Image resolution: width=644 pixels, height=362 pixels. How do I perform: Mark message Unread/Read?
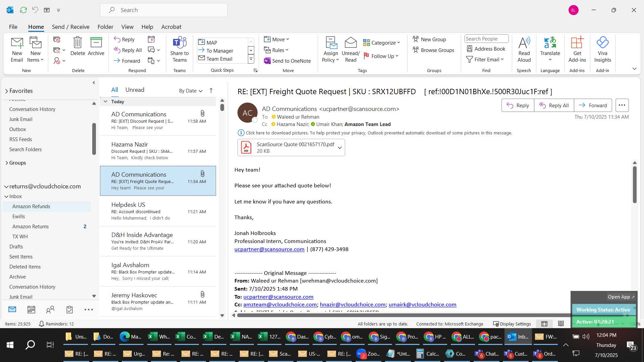(351, 50)
